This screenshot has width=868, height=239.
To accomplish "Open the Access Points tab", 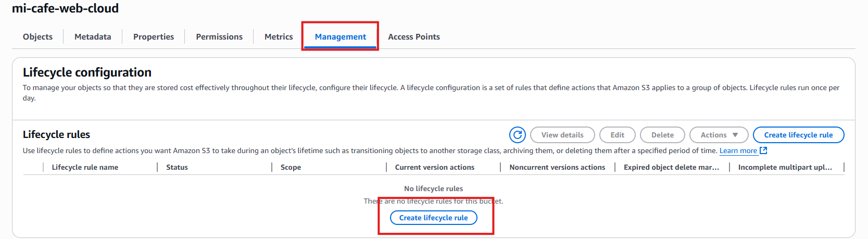I will (x=414, y=36).
